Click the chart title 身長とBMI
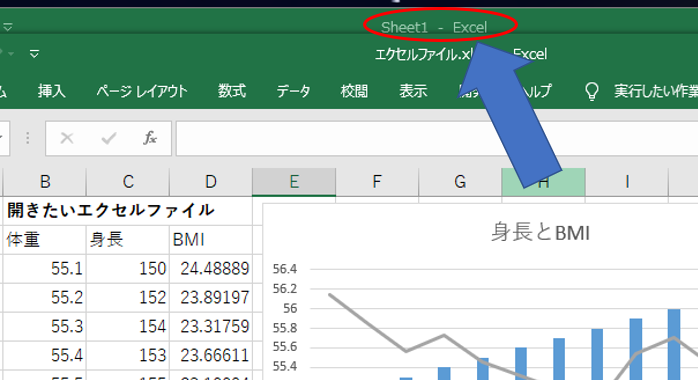Screen dimensions: 698x380 540,233
